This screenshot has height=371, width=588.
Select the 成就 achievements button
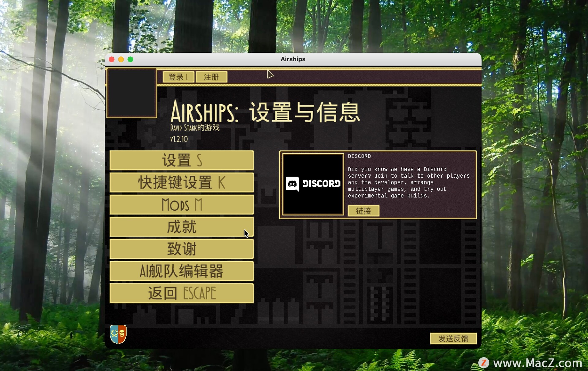(182, 227)
